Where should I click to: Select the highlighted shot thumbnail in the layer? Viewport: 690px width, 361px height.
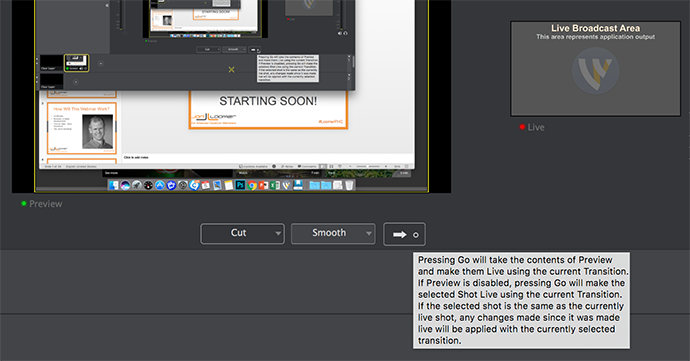(x=76, y=63)
